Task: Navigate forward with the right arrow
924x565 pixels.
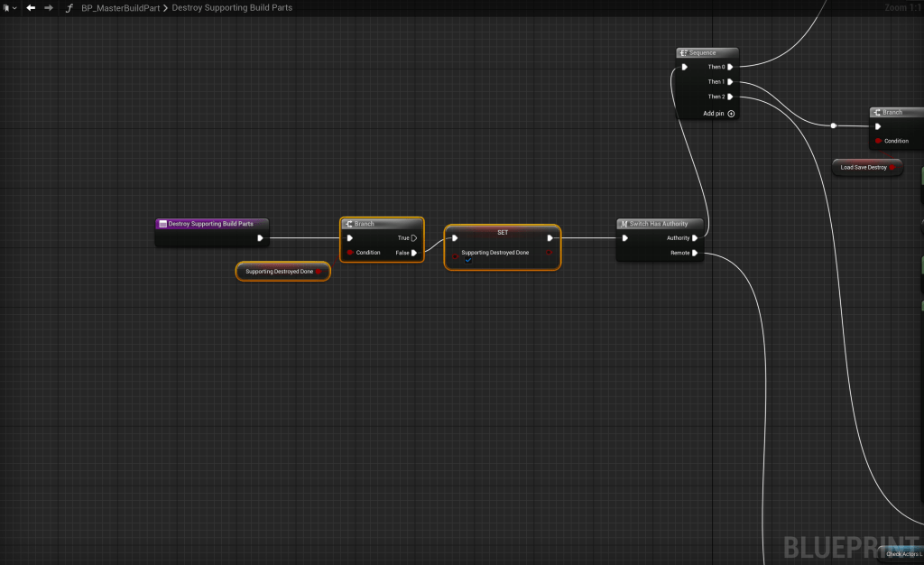Action: (x=49, y=7)
